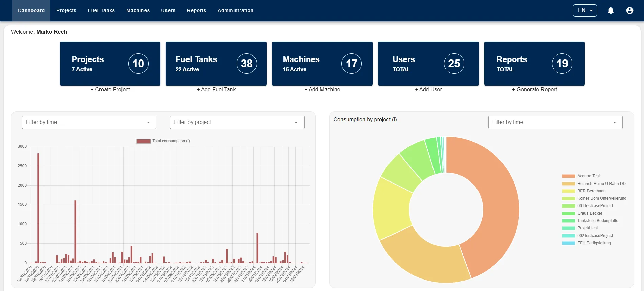
Task: Click the + Create Project link
Action: click(x=110, y=90)
